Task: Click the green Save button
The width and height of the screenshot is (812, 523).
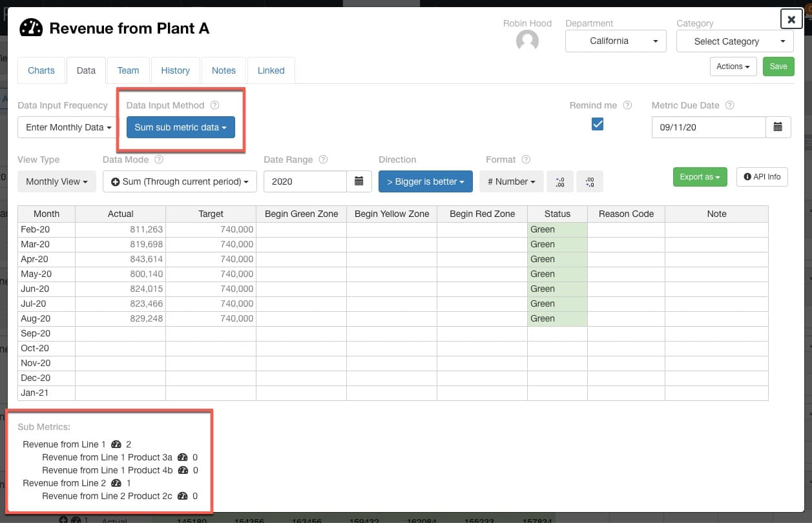Action: [x=778, y=67]
